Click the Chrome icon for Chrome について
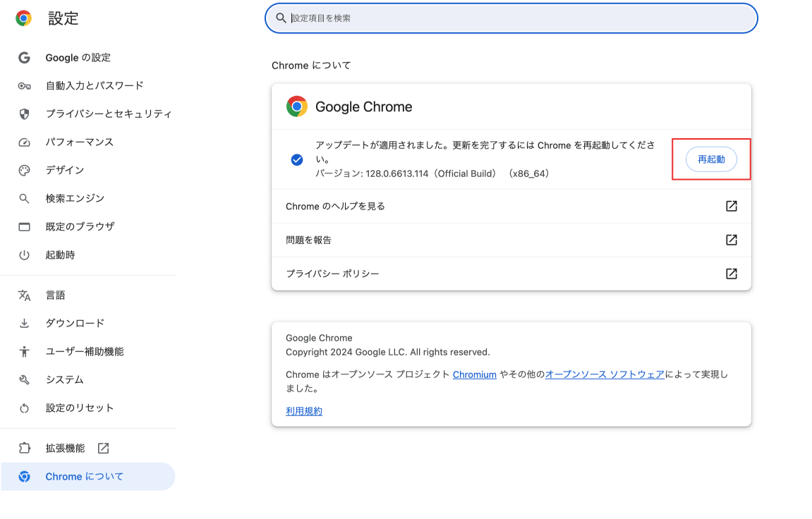 pos(24,477)
